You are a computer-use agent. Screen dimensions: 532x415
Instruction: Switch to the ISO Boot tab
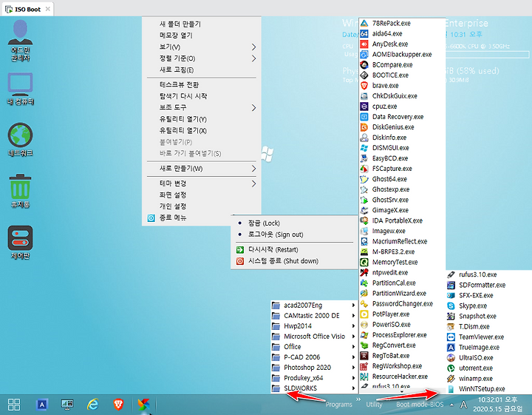click(x=27, y=9)
